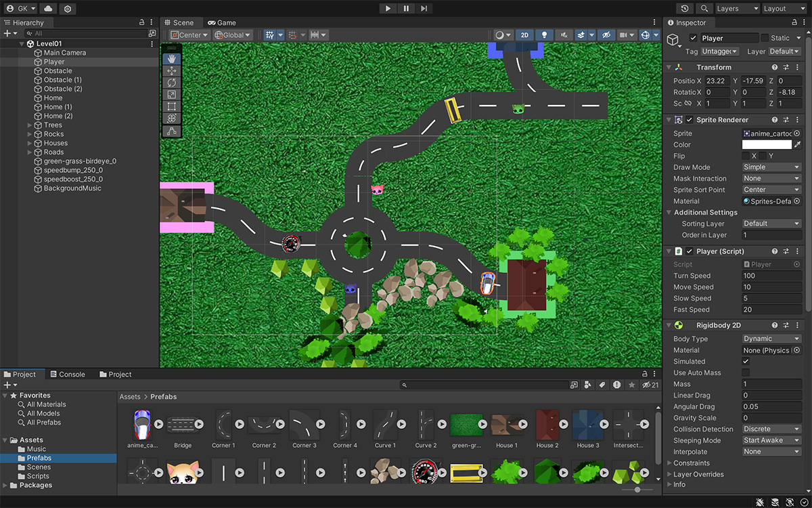This screenshot has width=812, height=508.
Task: Click the Play button
Action: click(x=388, y=8)
